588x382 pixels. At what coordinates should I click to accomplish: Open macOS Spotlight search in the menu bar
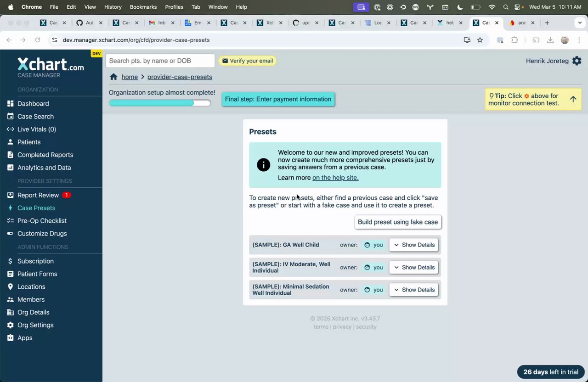506,7
